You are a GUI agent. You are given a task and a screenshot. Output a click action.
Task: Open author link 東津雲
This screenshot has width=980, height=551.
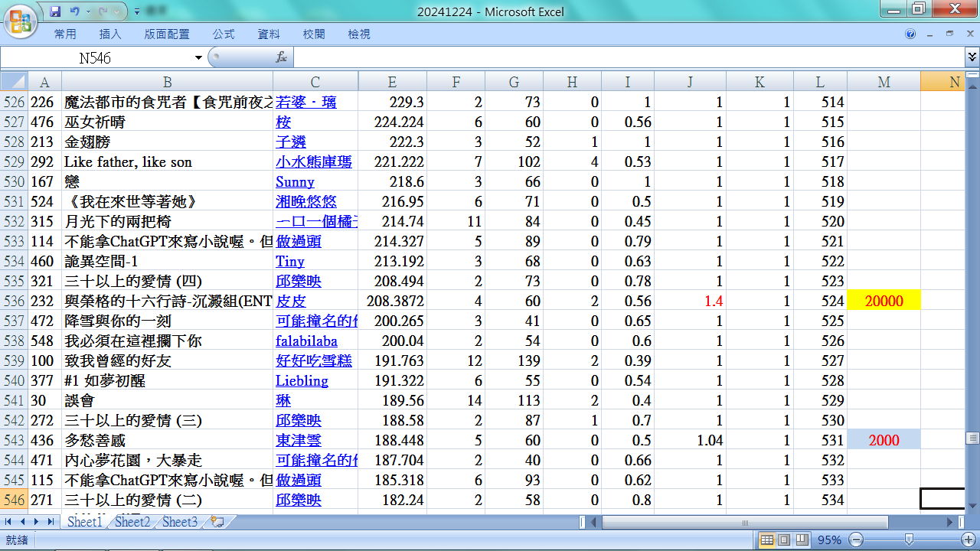[299, 440]
